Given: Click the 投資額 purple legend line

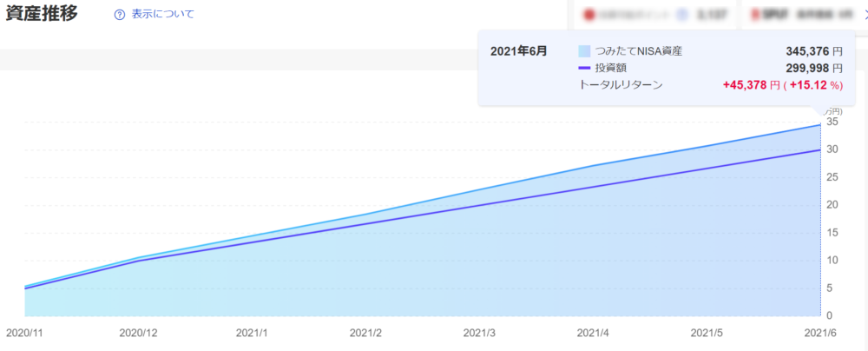Looking at the screenshot, I should [584, 69].
